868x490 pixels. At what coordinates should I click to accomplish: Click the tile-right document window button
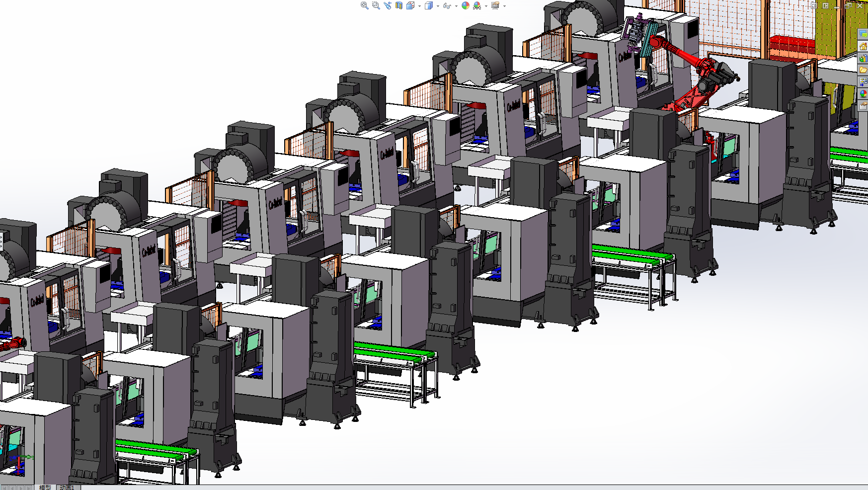point(825,5)
